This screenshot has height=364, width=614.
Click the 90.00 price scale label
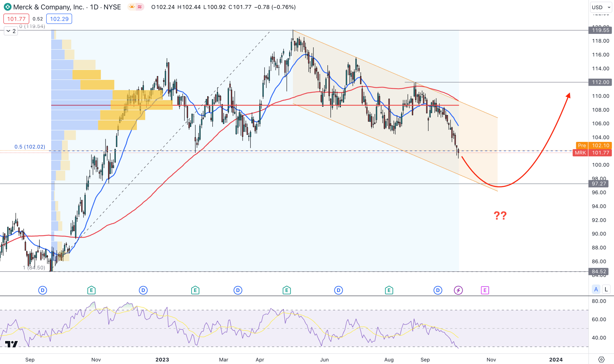[x=599, y=234]
